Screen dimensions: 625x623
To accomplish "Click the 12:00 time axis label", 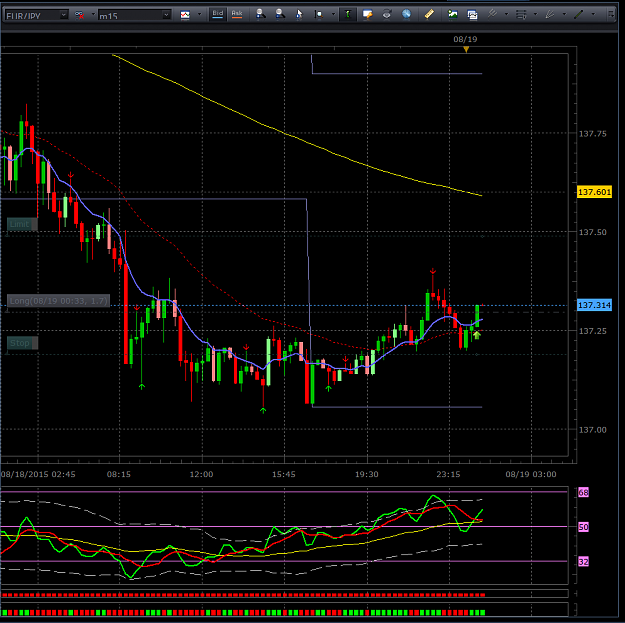I will click(201, 474).
